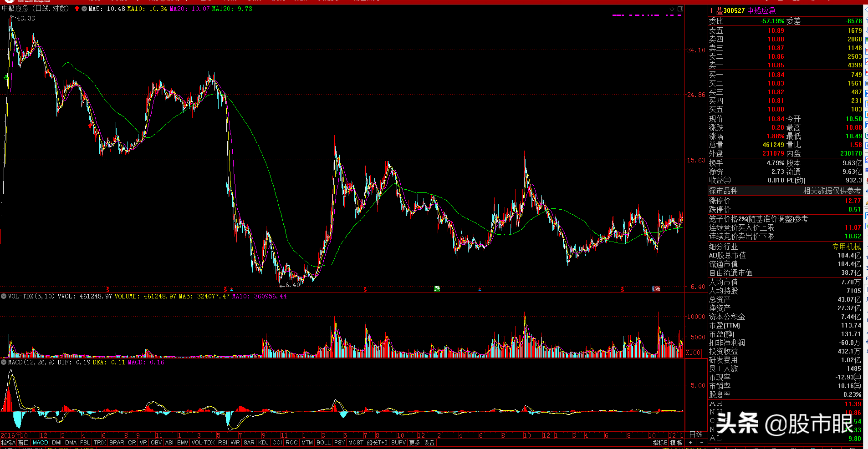
Task: Click the 买一 price 10.84
Action: point(776,75)
